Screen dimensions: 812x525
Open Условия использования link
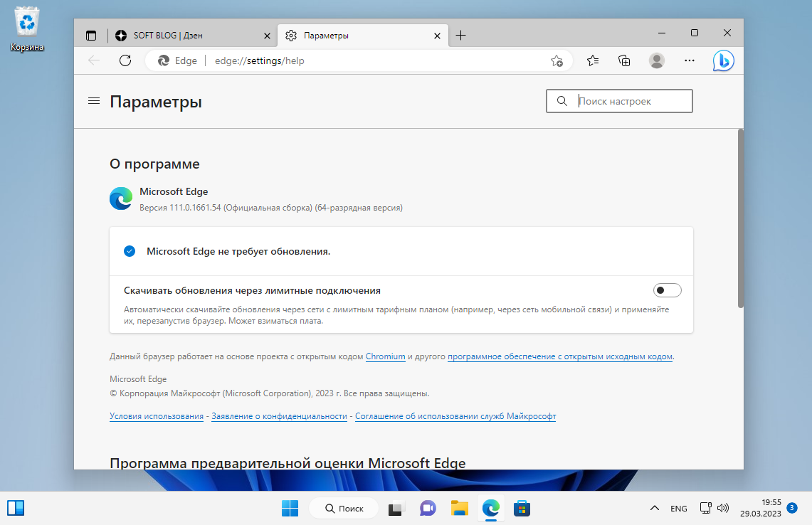pyautogui.click(x=156, y=416)
